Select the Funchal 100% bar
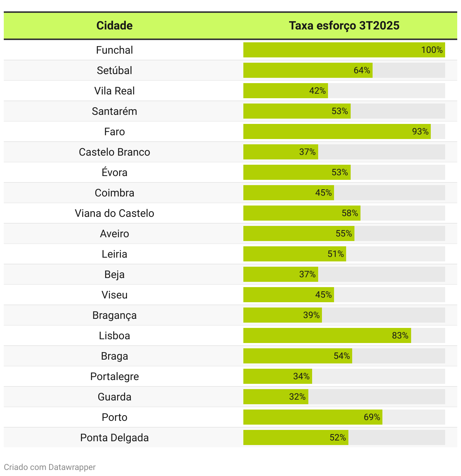The height and width of the screenshot is (476, 461). [x=344, y=50]
